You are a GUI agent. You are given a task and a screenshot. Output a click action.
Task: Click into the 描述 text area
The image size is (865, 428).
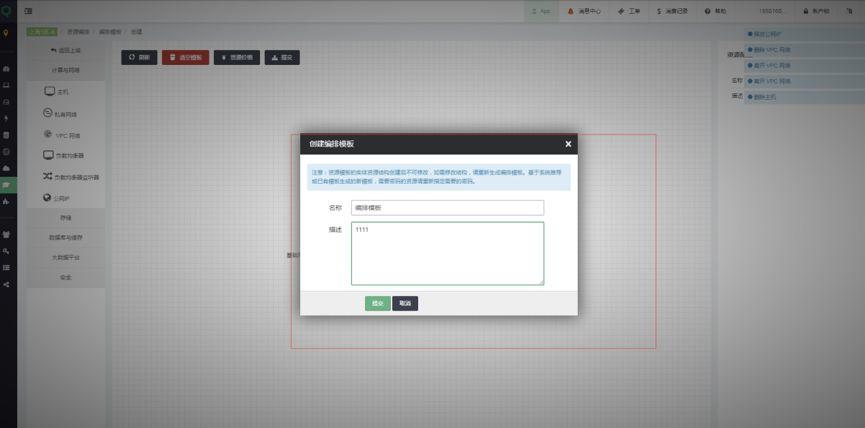(447, 253)
